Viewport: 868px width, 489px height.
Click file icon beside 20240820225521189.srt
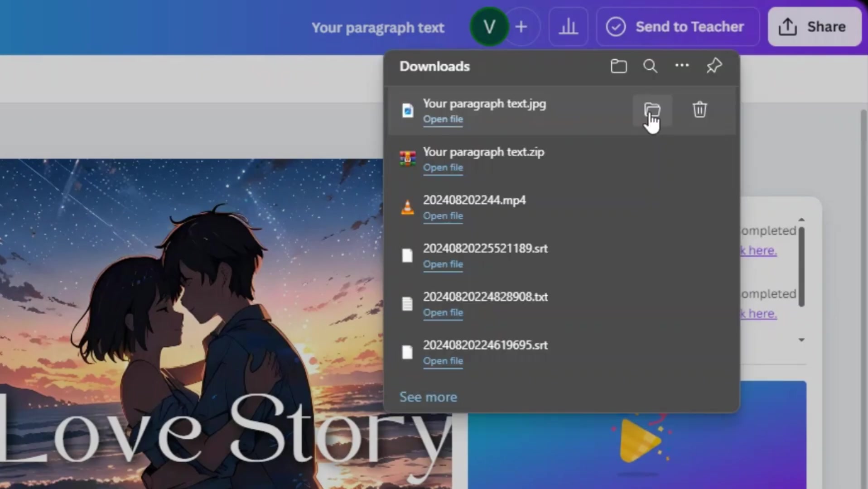407,256
